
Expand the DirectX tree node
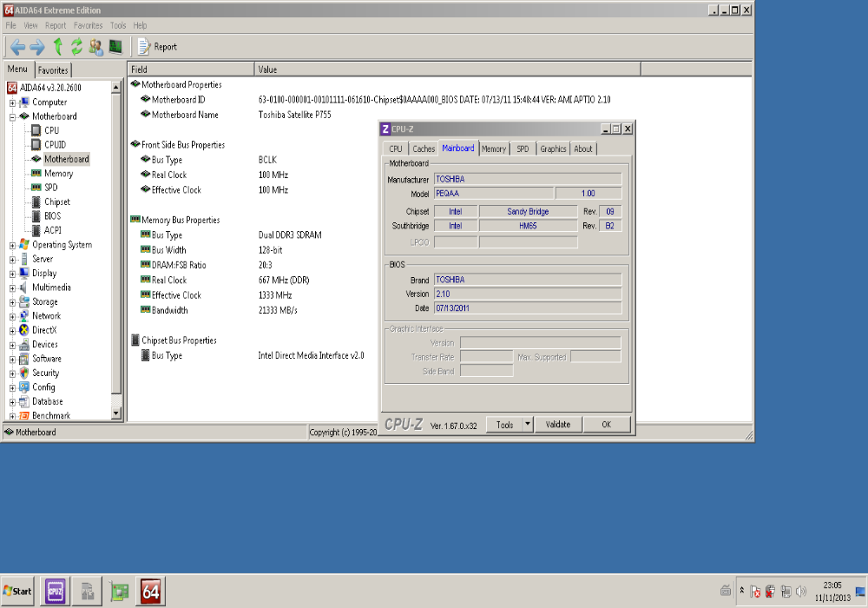pos(12,331)
